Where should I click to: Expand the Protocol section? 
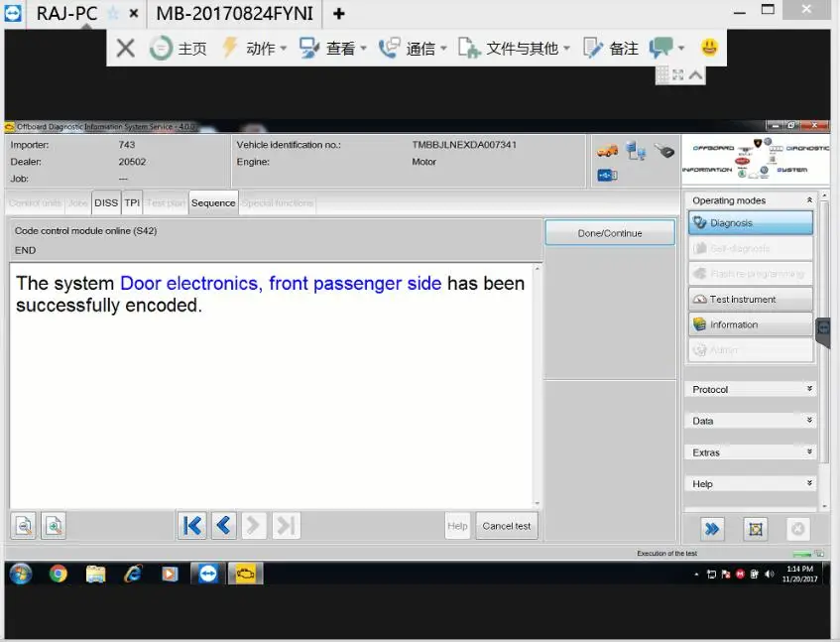[751, 389]
